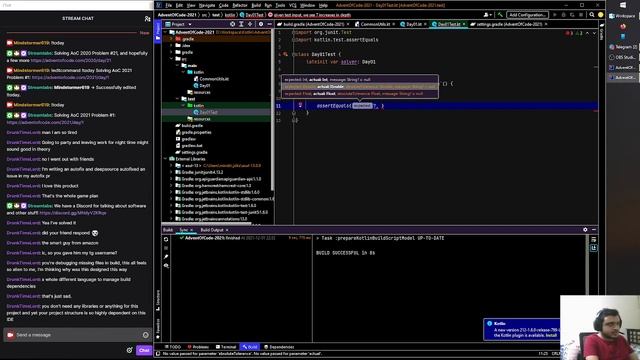Click errors indicator in editor top right
Image resolution: width=640 pixels, height=360 pixels.
pos(568,33)
